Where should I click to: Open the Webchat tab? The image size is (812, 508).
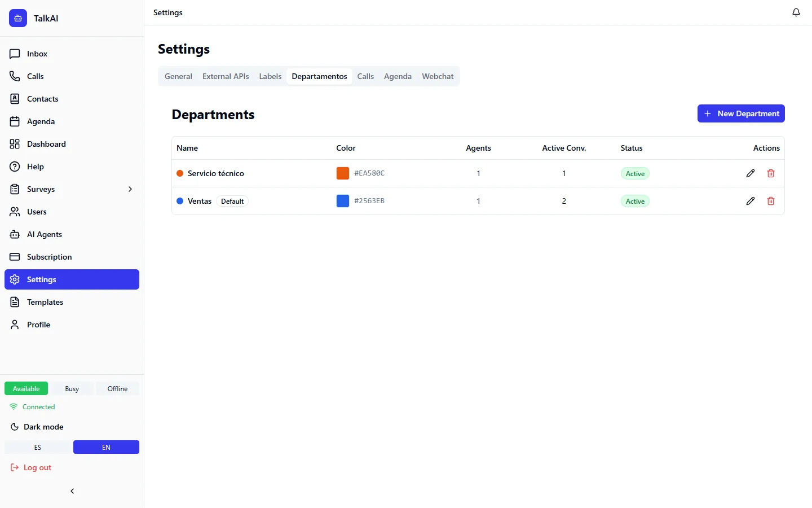coord(438,76)
